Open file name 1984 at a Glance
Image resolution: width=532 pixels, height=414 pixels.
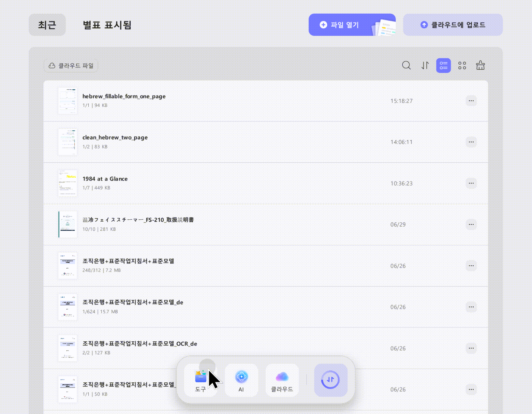coord(105,179)
